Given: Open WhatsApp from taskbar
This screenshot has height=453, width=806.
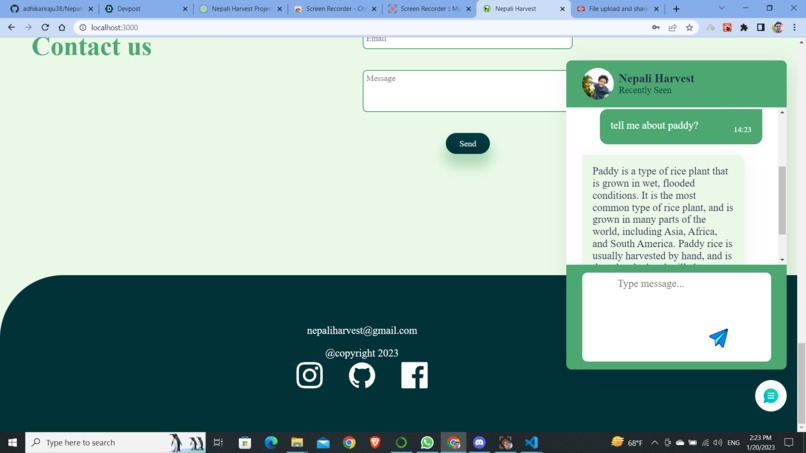Looking at the screenshot, I should click(x=427, y=442).
